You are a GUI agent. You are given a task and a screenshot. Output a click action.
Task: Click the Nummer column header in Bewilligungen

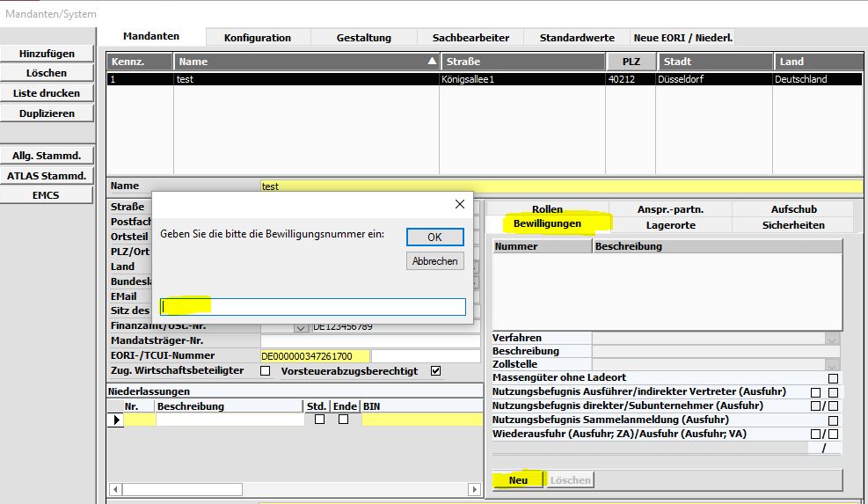coord(542,246)
